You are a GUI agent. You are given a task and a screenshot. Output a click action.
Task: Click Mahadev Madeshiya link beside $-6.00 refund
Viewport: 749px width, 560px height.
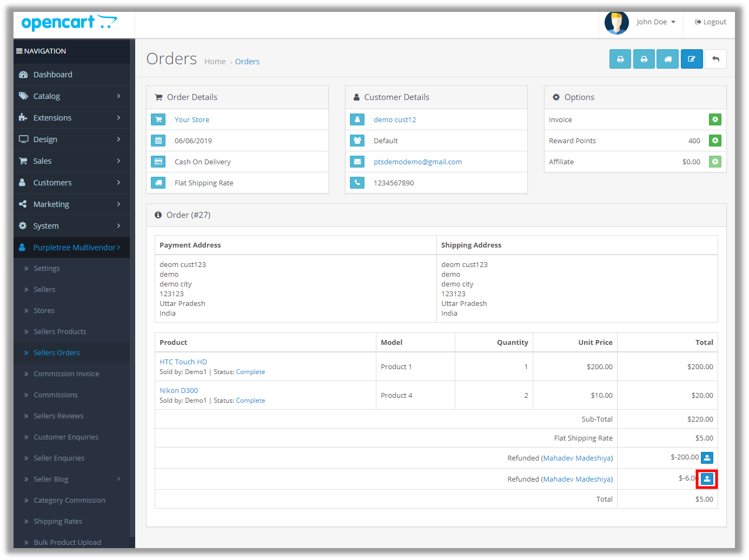pos(577,479)
